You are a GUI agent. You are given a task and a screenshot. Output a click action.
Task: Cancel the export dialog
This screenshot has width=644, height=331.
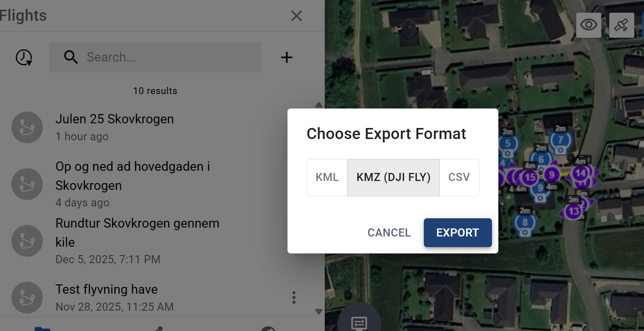(x=389, y=233)
